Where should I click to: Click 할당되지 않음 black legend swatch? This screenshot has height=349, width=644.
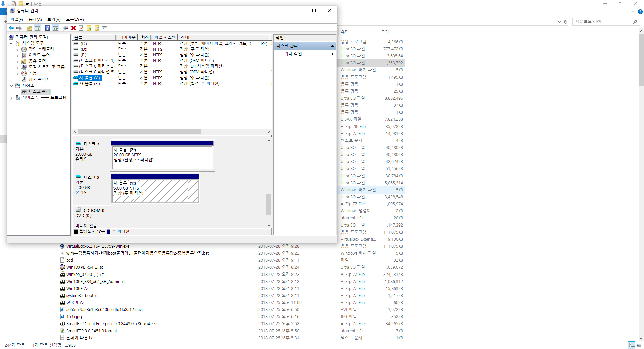pos(76,232)
